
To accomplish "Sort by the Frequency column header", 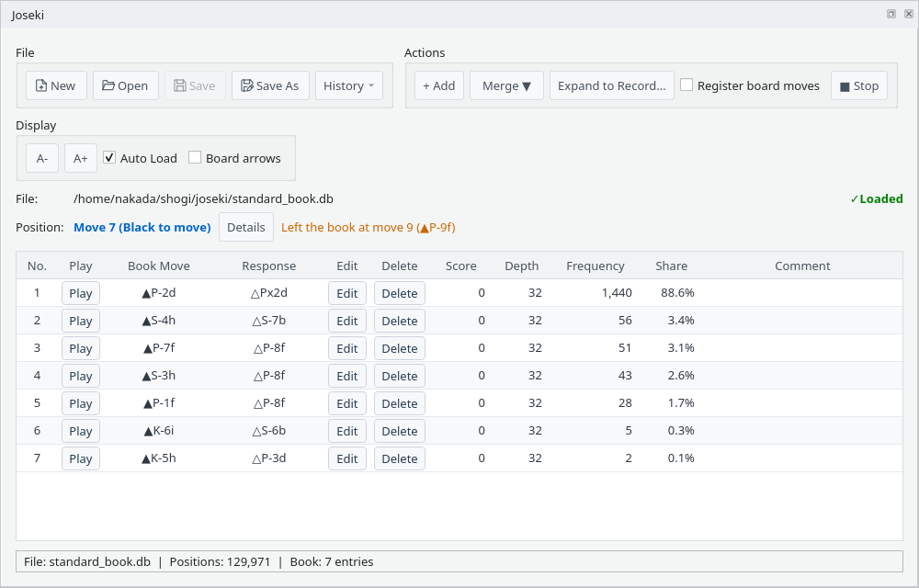I will point(595,266).
